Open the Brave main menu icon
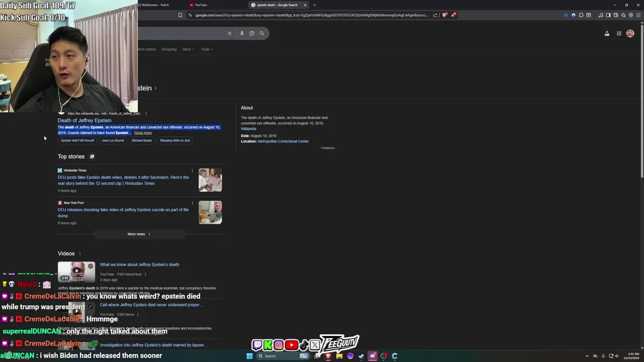 [638, 15]
